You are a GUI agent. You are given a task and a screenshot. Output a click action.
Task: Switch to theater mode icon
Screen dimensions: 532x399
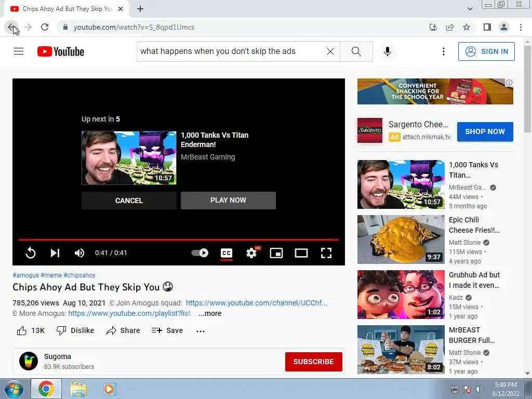[301, 253]
